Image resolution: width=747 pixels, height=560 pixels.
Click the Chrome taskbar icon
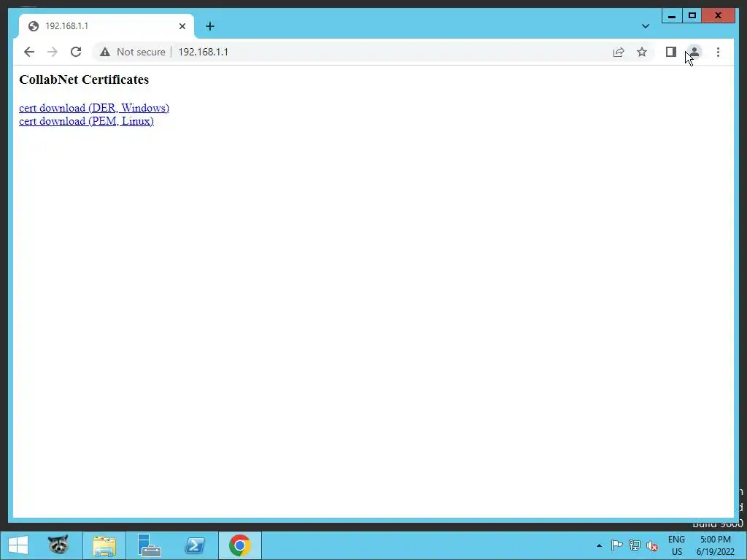[239, 545]
